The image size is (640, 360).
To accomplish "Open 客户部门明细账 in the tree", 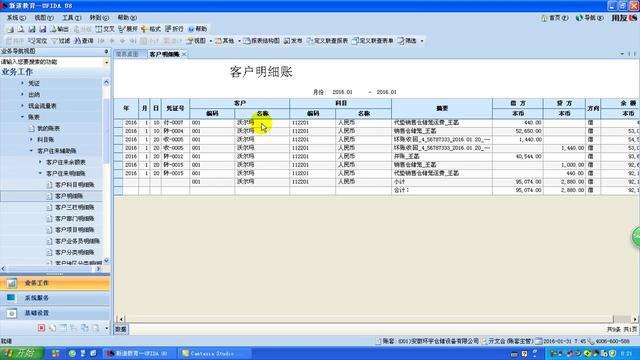I will click(74, 219).
